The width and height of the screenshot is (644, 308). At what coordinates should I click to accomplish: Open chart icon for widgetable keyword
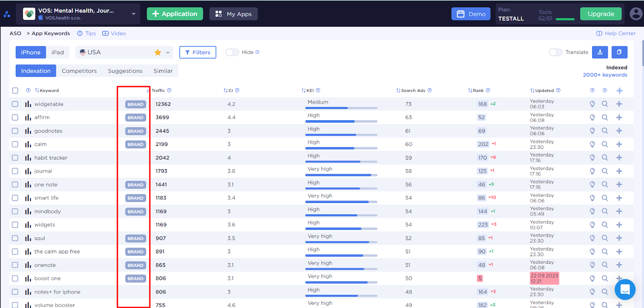click(x=28, y=104)
